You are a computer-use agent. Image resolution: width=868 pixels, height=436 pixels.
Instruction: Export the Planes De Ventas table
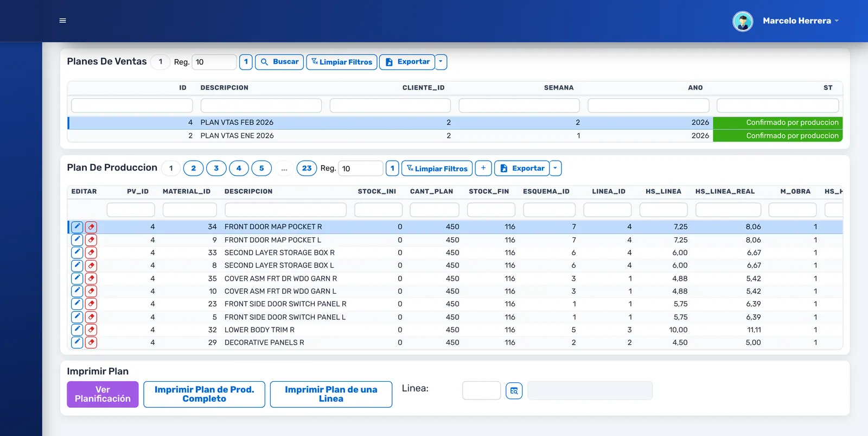coord(407,62)
